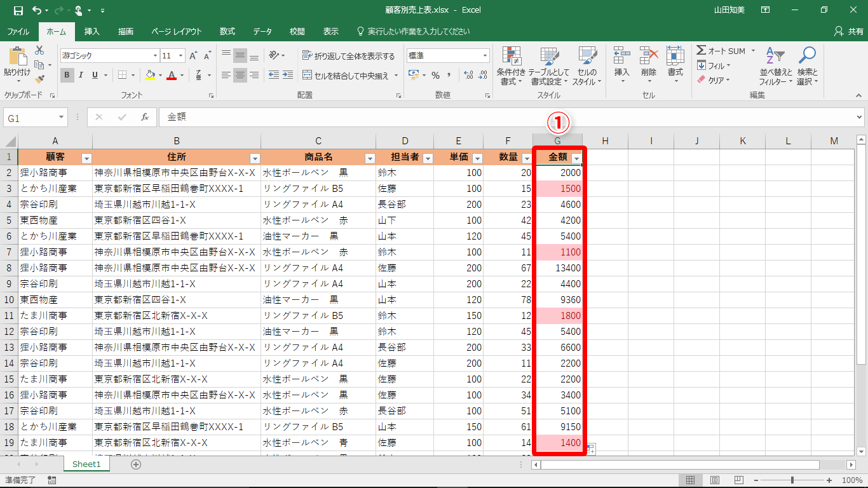Decrease the font size with the smaller A

pyautogui.click(x=207, y=56)
